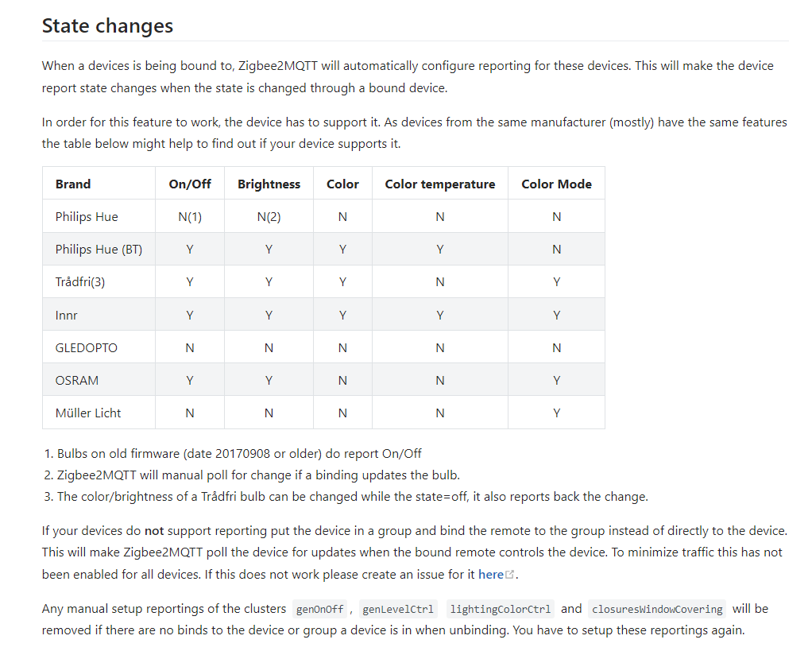Click the "closuresWindowCovering" code snippet
Screen dimensions: 812x655
pos(657,610)
